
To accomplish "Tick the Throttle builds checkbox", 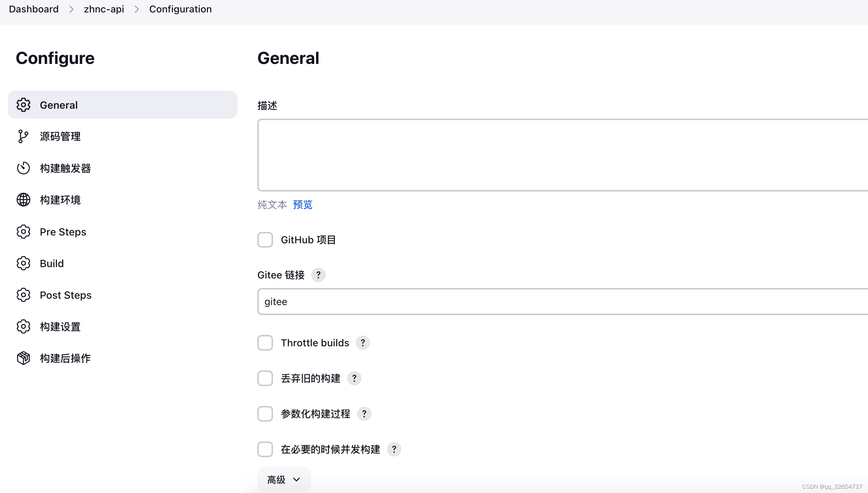I will [265, 343].
